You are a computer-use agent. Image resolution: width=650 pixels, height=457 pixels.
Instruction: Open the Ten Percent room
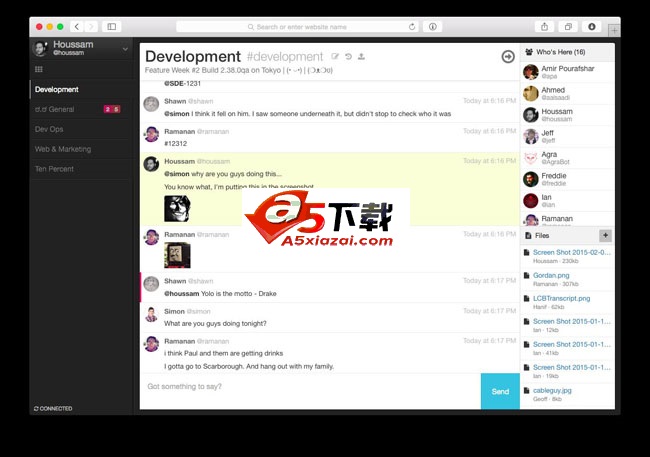(81, 169)
